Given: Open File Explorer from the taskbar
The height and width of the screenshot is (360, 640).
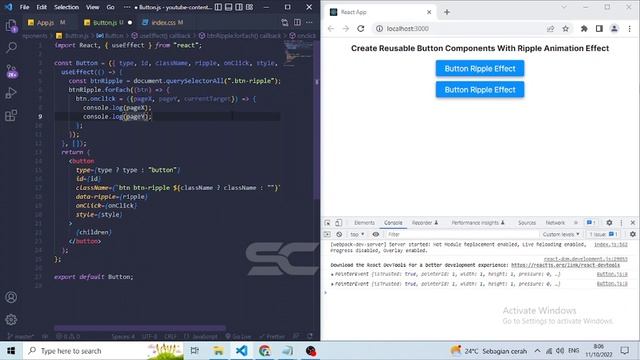Looking at the screenshot, I should coord(218,351).
